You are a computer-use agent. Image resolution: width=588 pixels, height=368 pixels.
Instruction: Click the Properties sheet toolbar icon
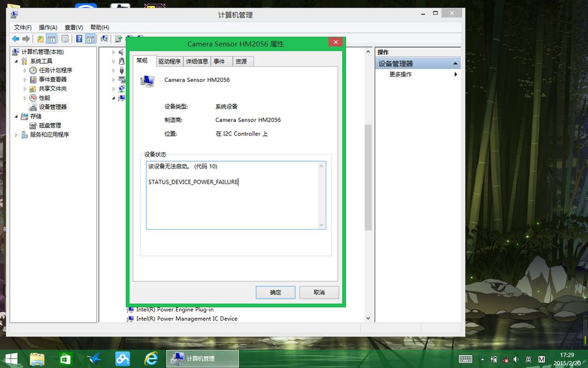click(x=65, y=39)
